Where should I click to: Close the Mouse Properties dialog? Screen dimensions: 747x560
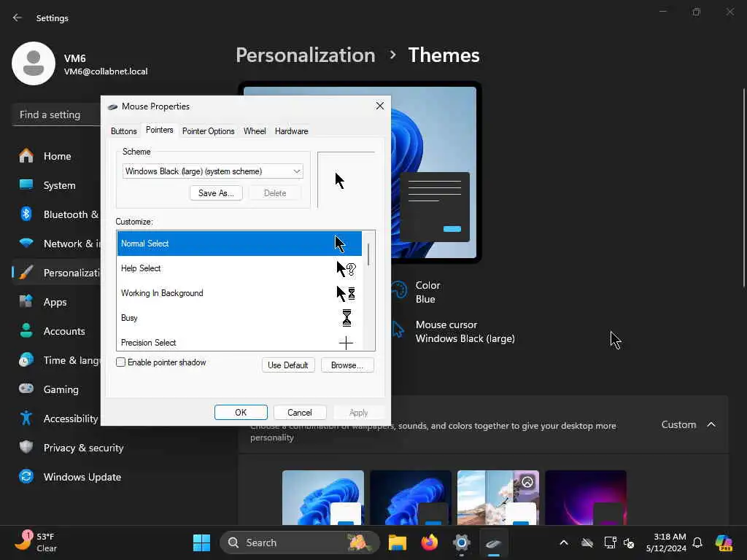click(379, 106)
